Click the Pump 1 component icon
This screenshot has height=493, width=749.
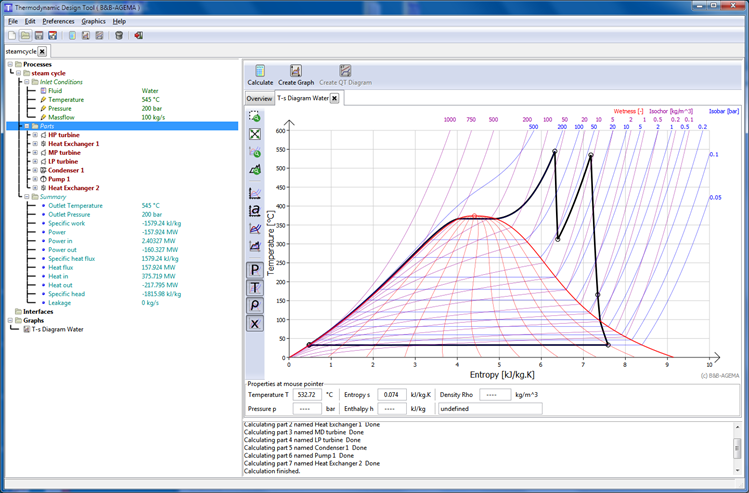(43, 179)
